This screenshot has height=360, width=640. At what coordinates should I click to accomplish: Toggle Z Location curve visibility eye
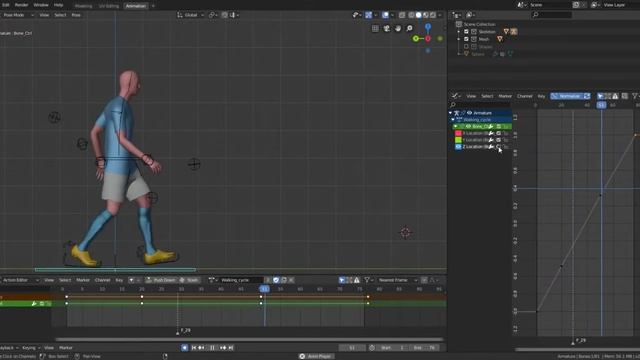[x=458, y=147]
